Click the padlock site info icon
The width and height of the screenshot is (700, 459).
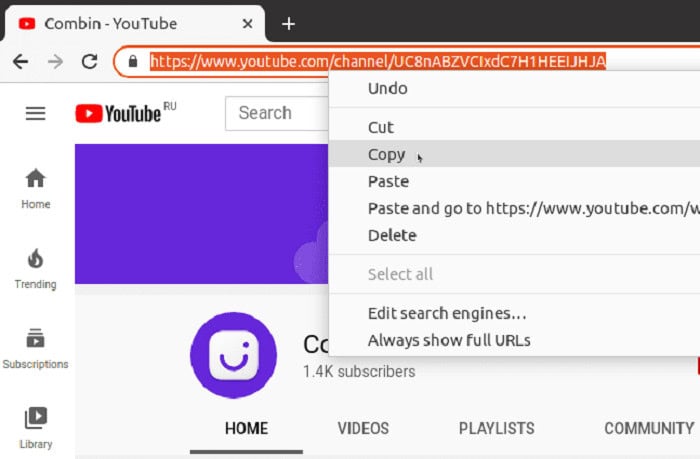tap(133, 61)
